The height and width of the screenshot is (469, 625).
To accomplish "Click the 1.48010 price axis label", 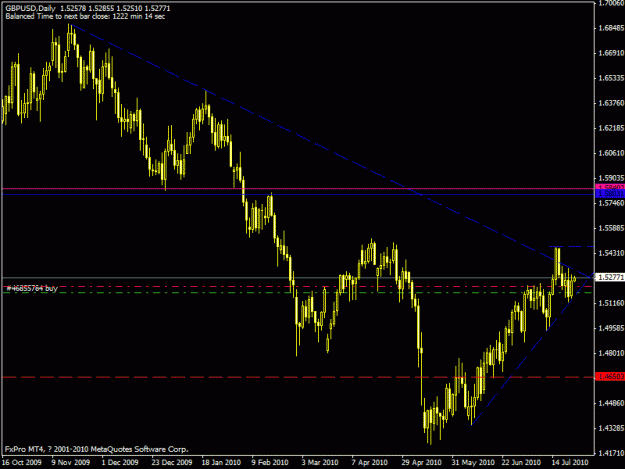I will click(x=611, y=353).
